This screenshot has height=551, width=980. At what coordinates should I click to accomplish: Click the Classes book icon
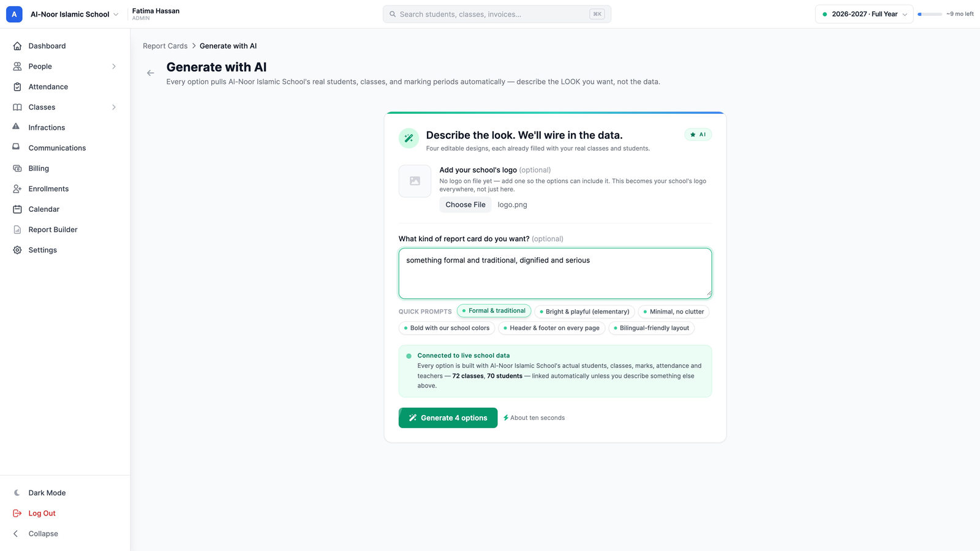pyautogui.click(x=17, y=107)
